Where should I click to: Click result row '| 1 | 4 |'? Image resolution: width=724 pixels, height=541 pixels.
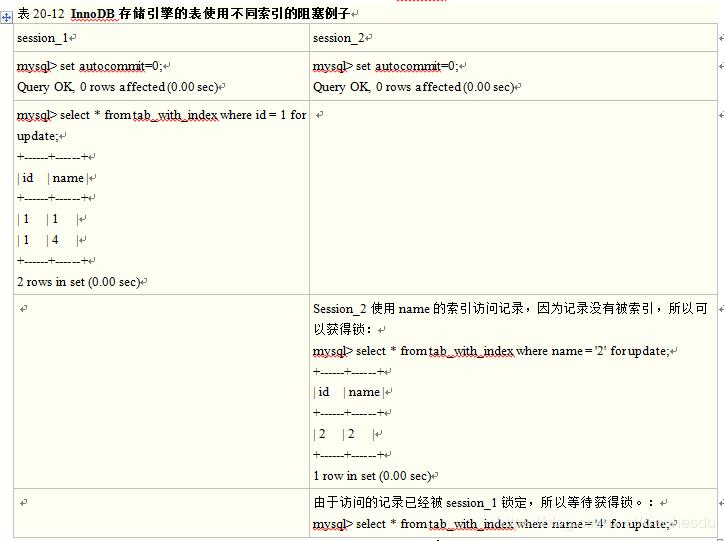click(48, 240)
